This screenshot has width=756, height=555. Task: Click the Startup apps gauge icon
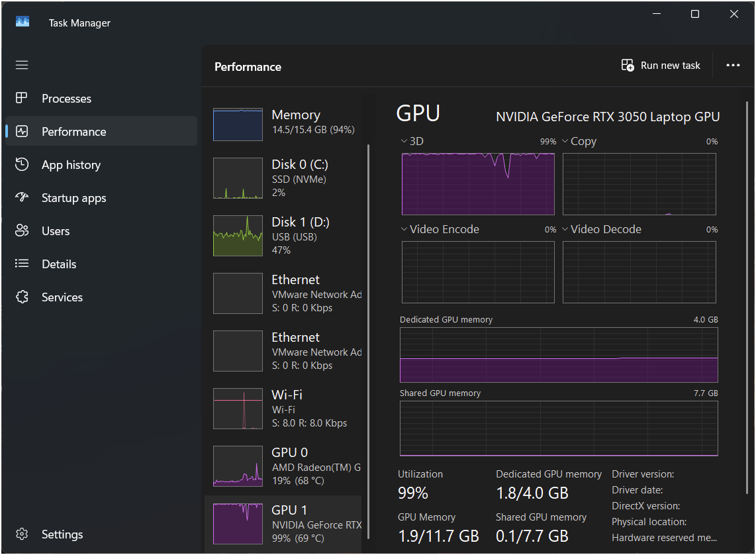[22, 197]
